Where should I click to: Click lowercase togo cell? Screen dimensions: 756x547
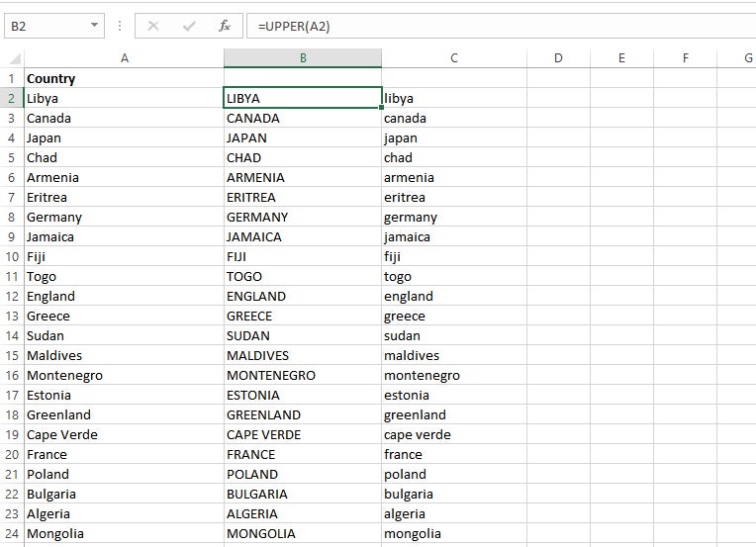coord(454,276)
